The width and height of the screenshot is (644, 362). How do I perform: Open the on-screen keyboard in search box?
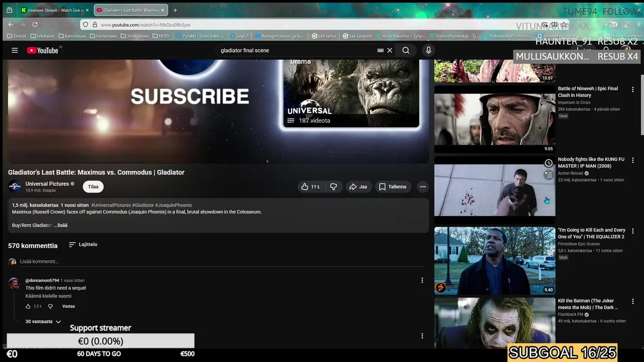380,50
